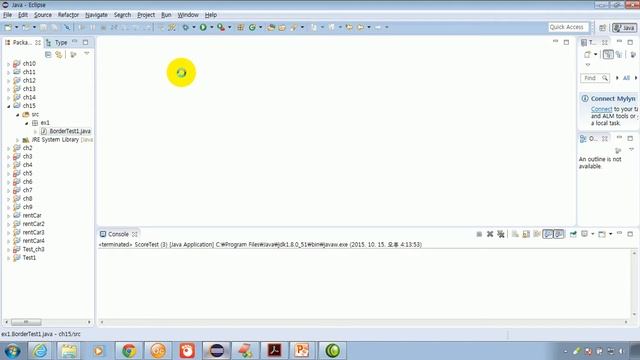Click the Focus on Workweek icon in Task List

[633, 54]
